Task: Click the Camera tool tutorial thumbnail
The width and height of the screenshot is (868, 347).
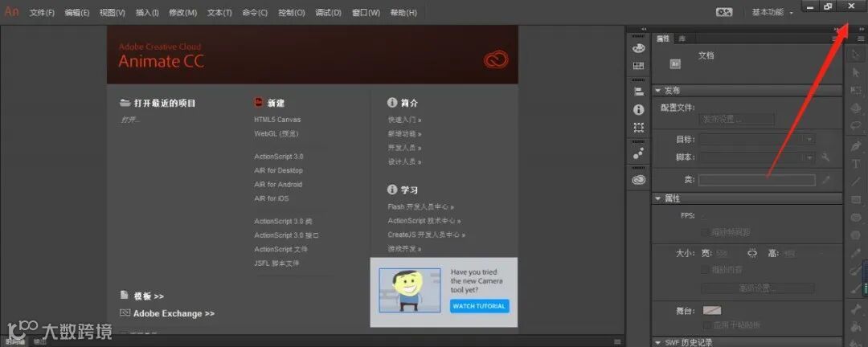Action: (x=410, y=291)
